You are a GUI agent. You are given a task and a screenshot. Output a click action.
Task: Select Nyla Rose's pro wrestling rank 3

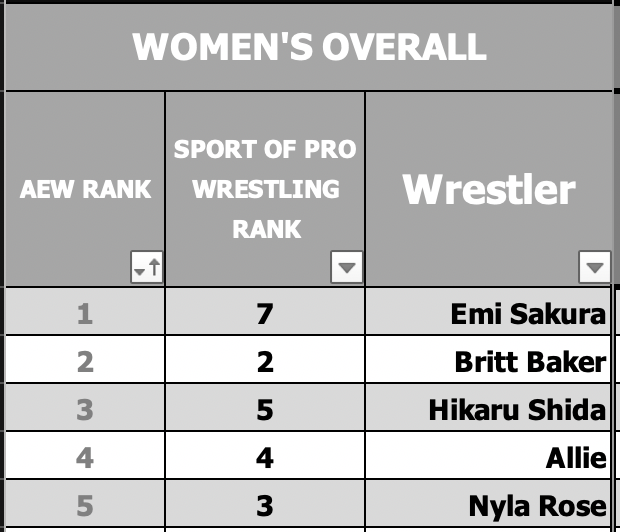coord(265,504)
